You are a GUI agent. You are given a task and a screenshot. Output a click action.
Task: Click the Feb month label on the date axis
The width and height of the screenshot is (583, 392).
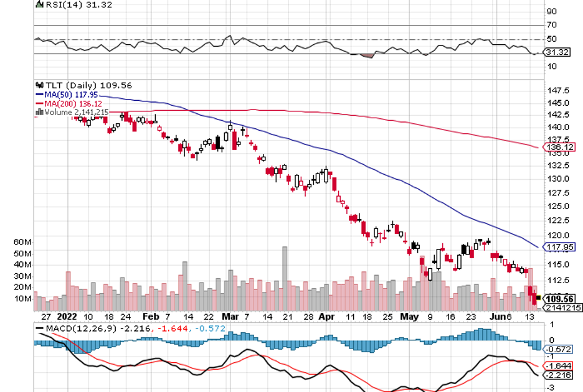pos(151,317)
